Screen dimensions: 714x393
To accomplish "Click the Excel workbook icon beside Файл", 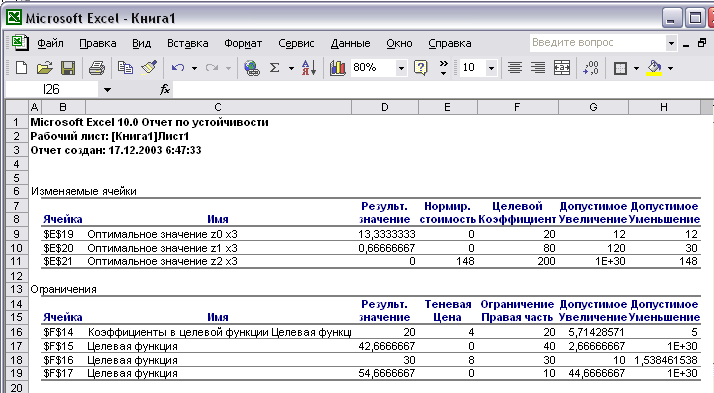I will pyautogui.click(x=20, y=43).
